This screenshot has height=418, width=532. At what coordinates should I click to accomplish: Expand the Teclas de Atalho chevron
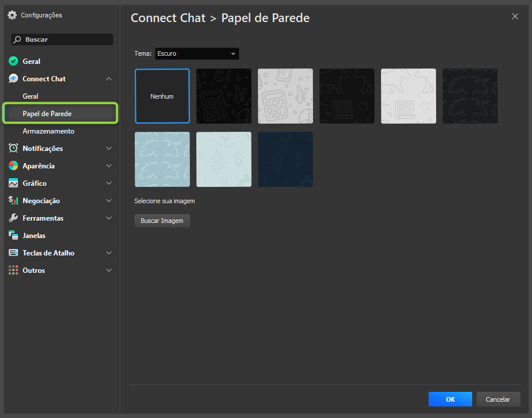(x=109, y=253)
